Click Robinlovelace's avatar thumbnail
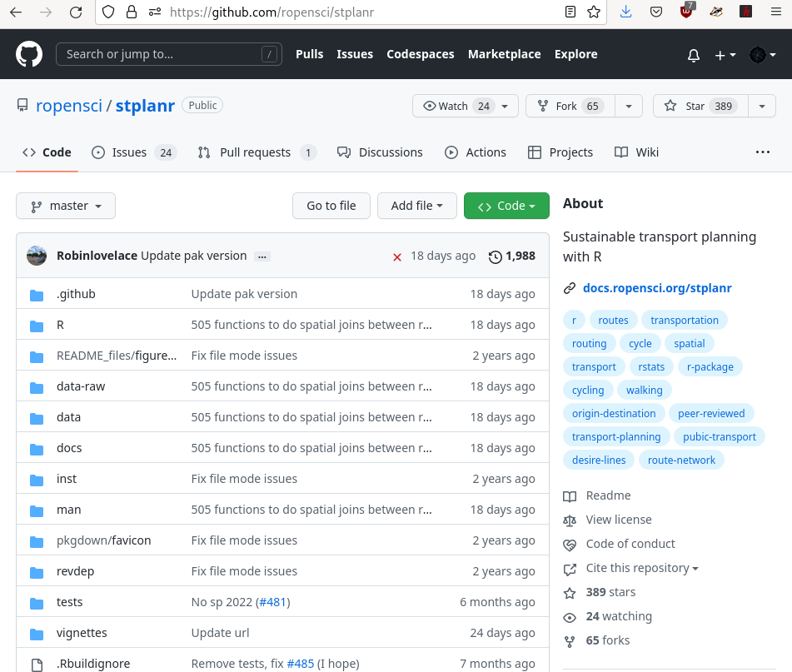Image resolution: width=792 pixels, height=672 pixels. (37, 256)
